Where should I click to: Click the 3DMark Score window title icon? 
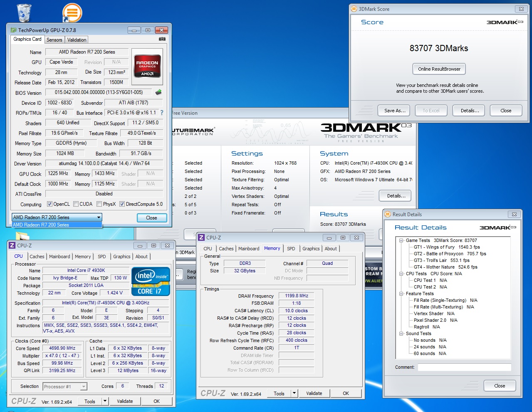point(354,9)
